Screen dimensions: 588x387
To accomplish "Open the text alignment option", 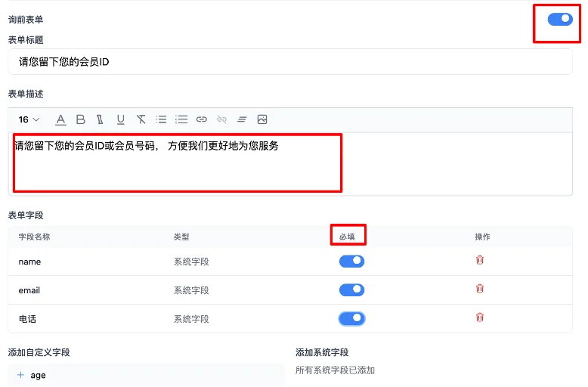I will coord(242,119).
